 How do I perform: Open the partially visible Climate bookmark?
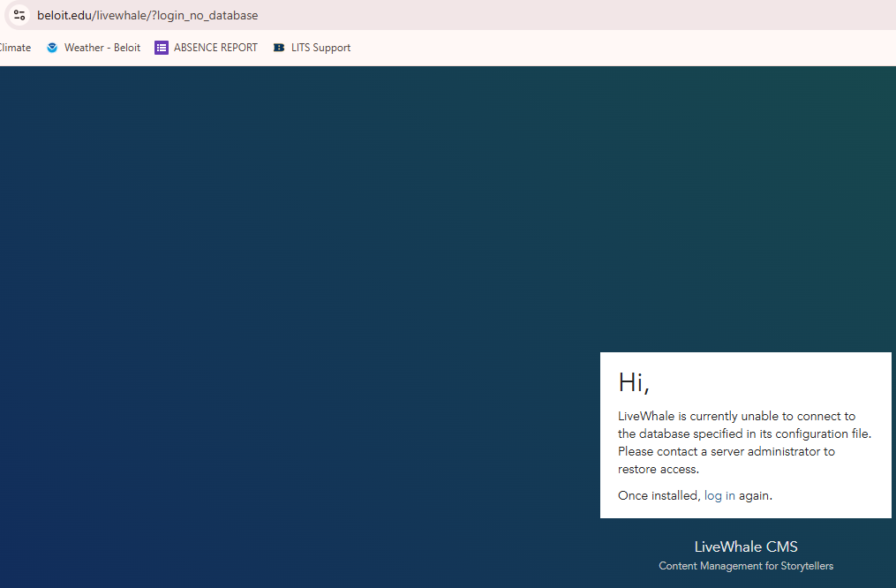pyautogui.click(x=15, y=48)
